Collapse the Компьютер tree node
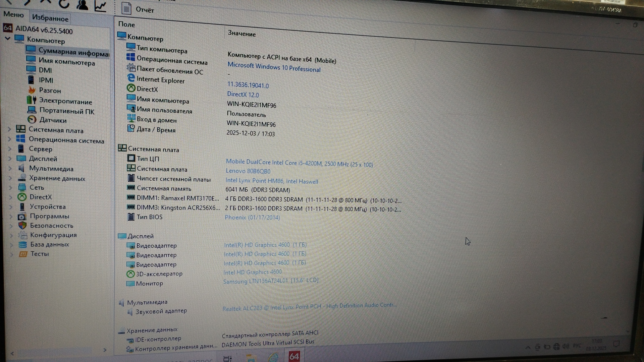The width and height of the screenshot is (644, 362). point(8,39)
